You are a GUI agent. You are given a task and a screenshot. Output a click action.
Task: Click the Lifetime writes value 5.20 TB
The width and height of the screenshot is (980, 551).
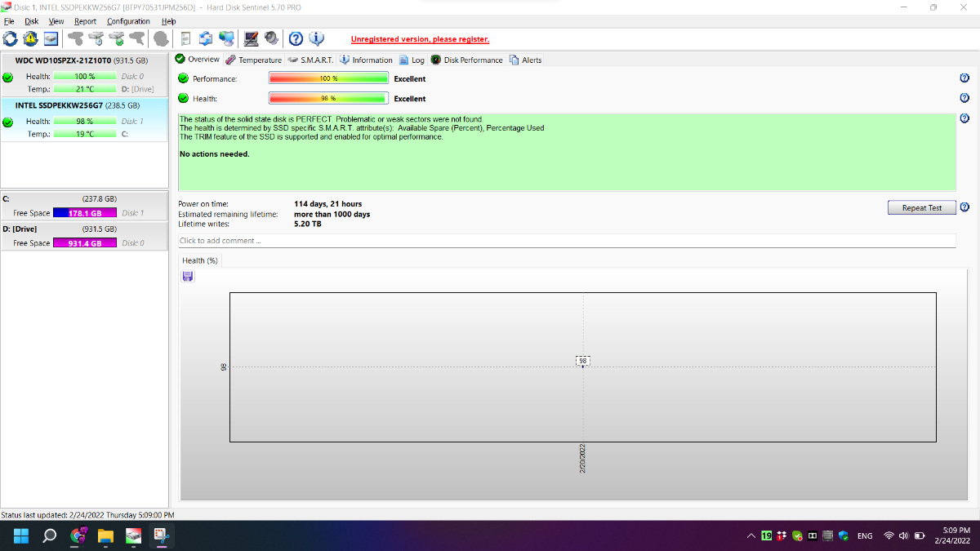pyautogui.click(x=307, y=224)
